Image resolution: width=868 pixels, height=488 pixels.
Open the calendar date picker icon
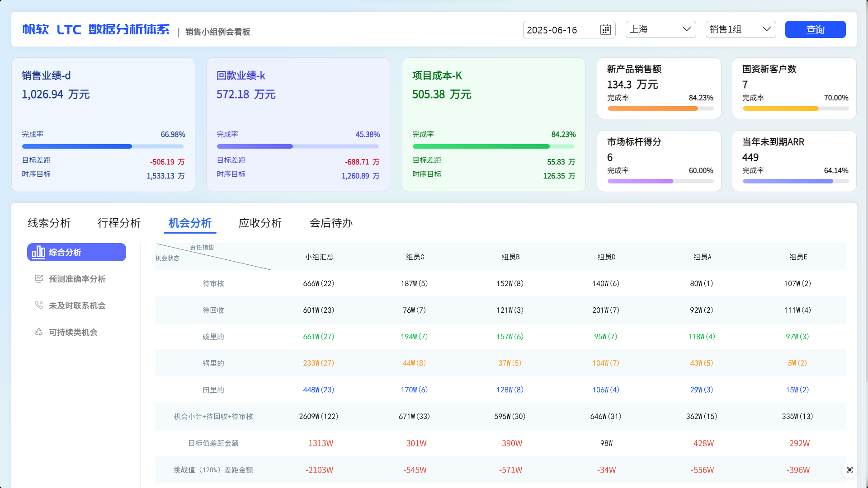[605, 30]
